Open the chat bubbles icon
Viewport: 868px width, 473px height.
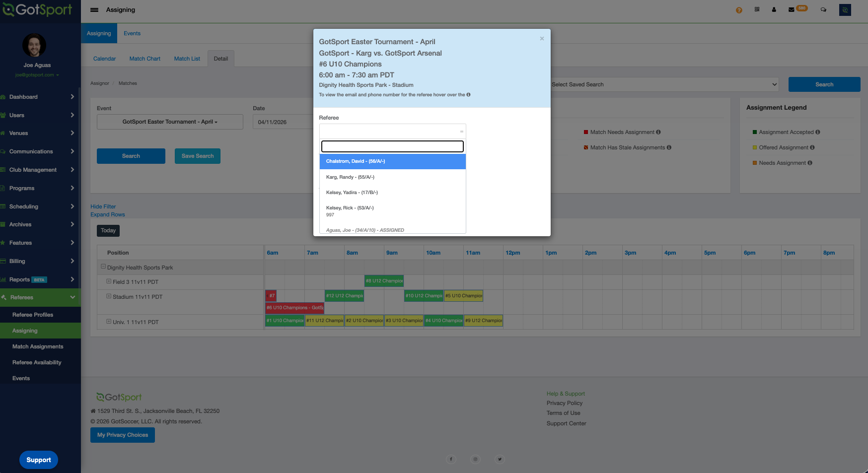point(823,9)
